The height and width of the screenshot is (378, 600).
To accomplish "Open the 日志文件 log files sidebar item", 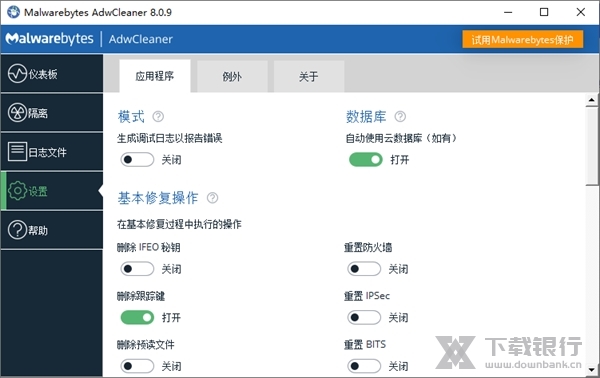I will click(52, 152).
